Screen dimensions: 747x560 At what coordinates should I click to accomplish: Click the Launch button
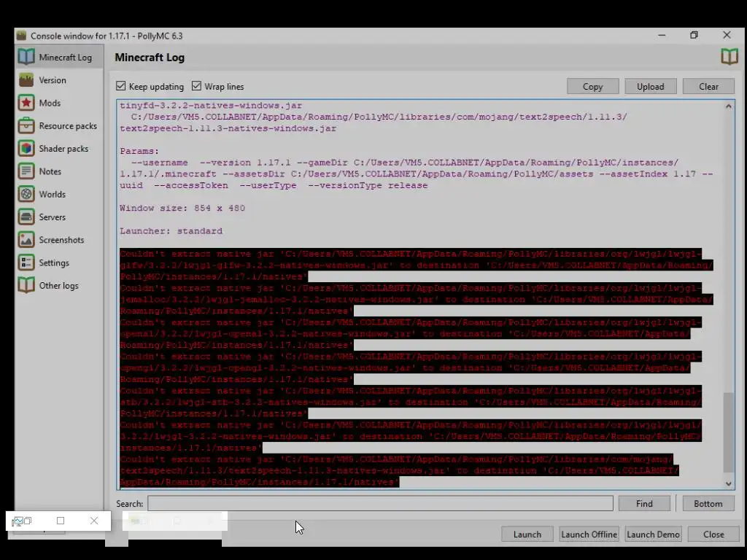click(x=527, y=534)
